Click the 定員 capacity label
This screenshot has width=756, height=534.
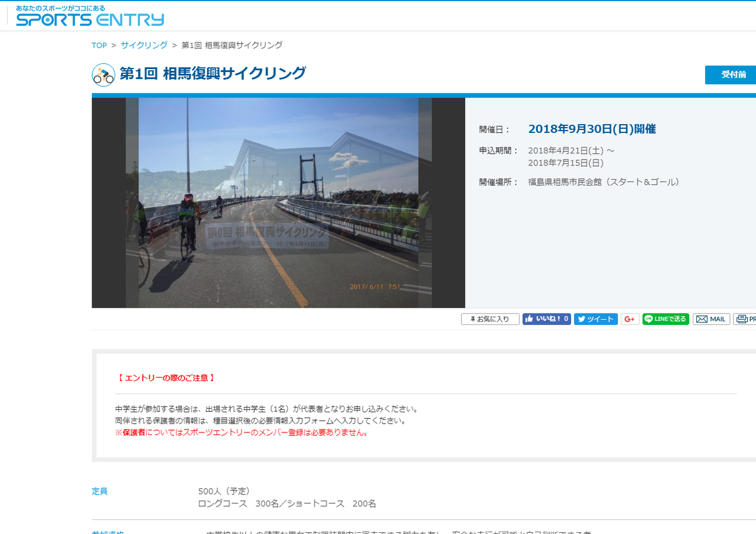100,491
